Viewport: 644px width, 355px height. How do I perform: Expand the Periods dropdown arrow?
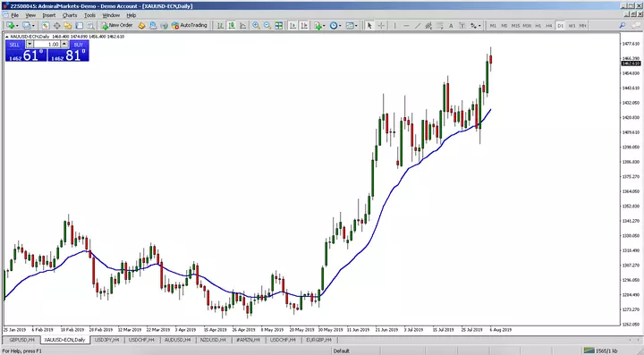340,25
